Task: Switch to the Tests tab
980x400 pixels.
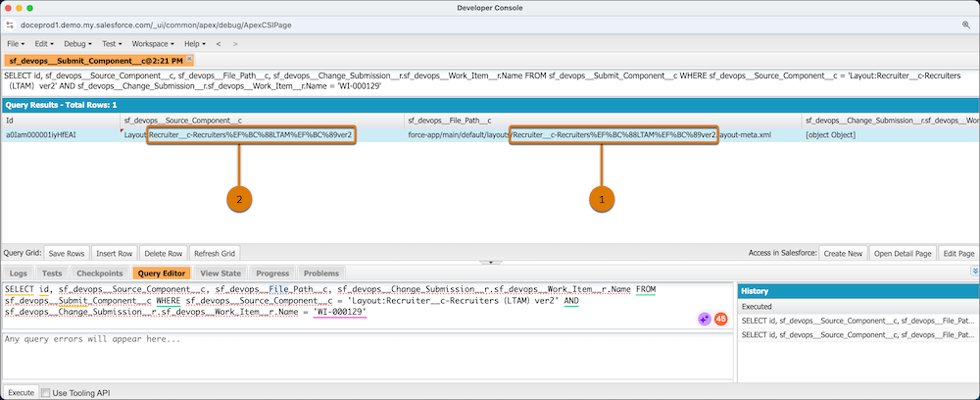Action: coord(52,274)
